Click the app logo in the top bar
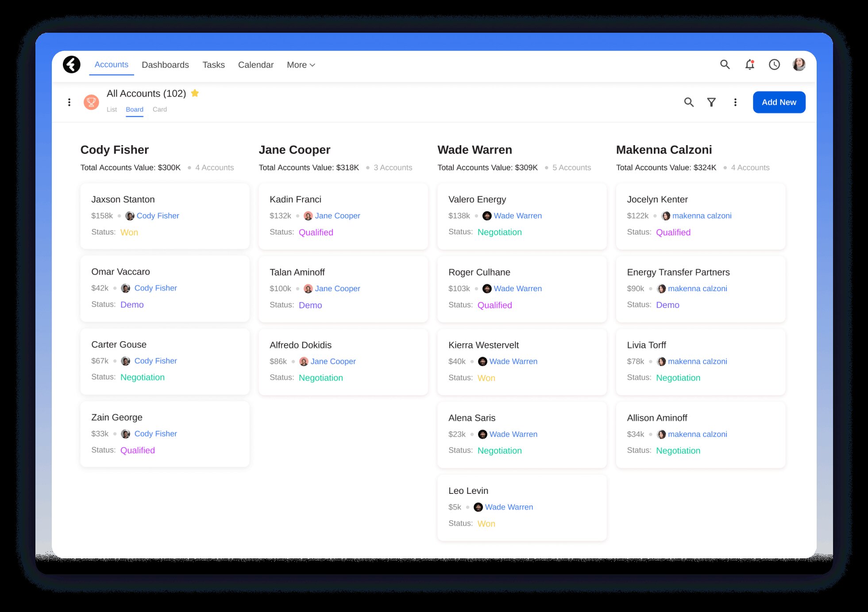This screenshot has height=612, width=868. (72, 65)
